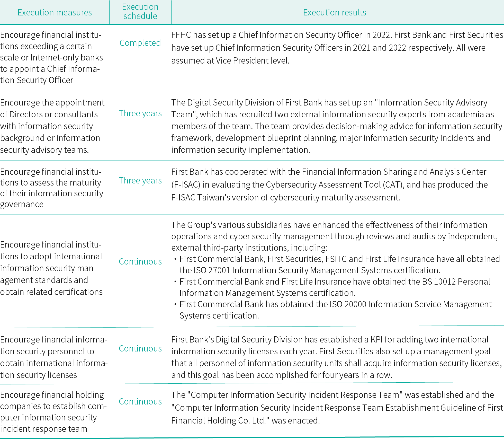Click the BS 10012 certification bullet point
This screenshot has height=440, width=504.
click(x=334, y=287)
